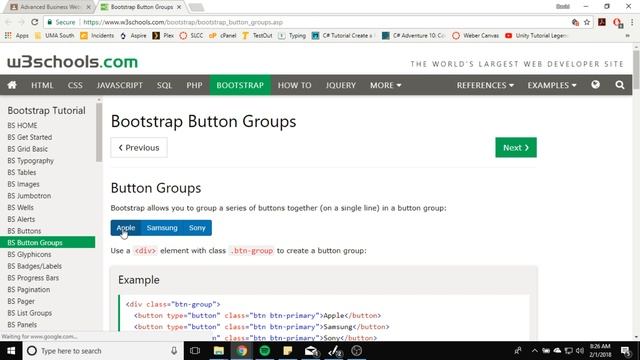Open BS Glyphicons sidebar link
Screen dimensions: 640x360
(x=29, y=254)
